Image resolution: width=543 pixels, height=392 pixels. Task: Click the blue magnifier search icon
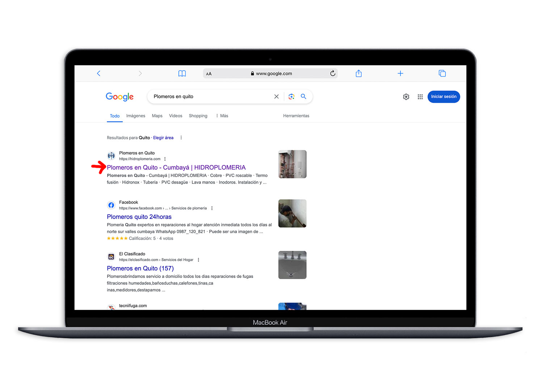tap(304, 97)
